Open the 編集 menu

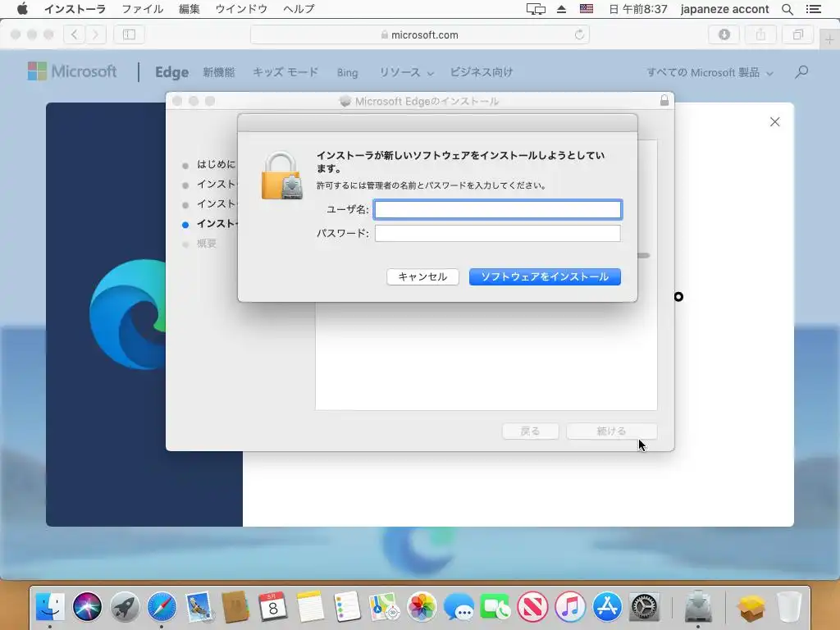pos(189,9)
